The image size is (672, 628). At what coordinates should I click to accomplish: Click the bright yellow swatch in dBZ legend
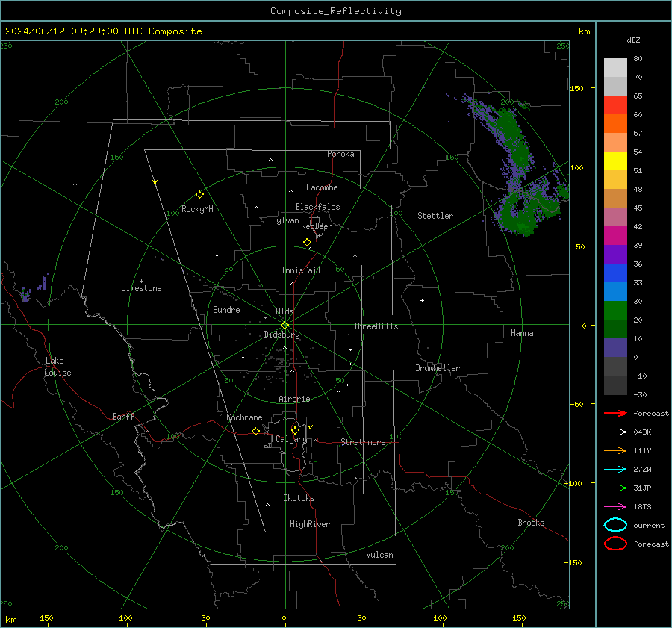[615, 161]
